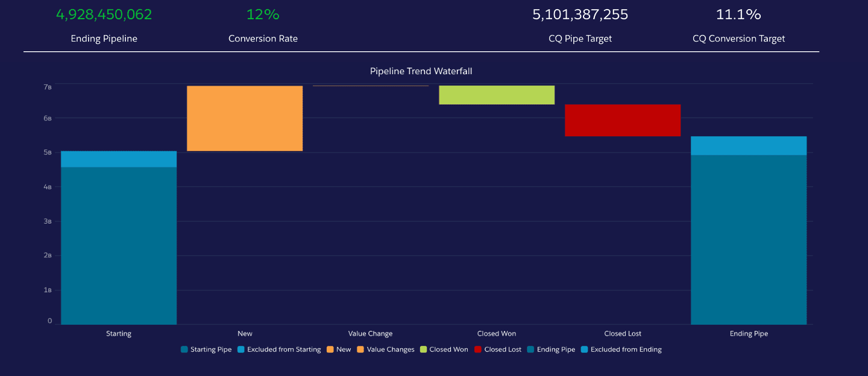The height and width of the screenshot is (376, 868).
Task: Click the New legend swatch
Action: coord(330,349)
